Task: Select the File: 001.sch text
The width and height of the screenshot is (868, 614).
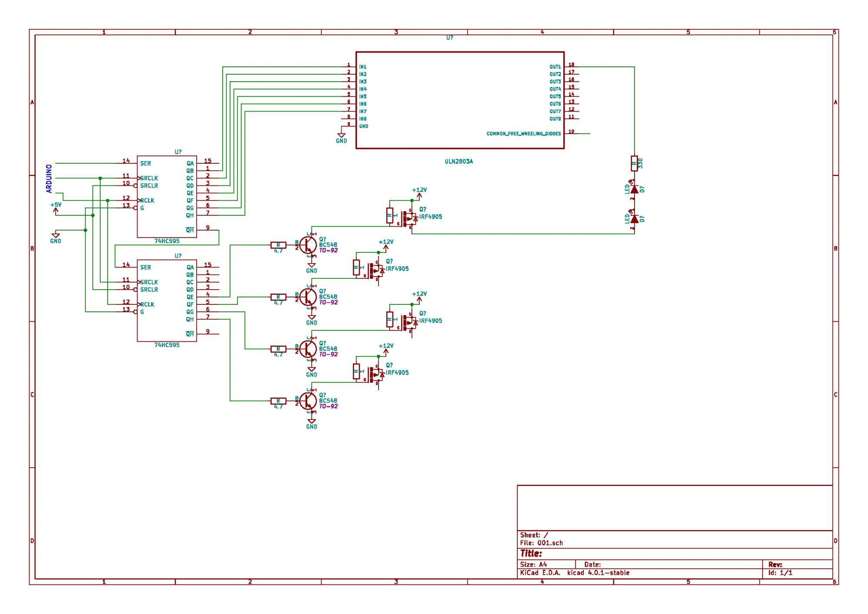Action: click(541, 543)
